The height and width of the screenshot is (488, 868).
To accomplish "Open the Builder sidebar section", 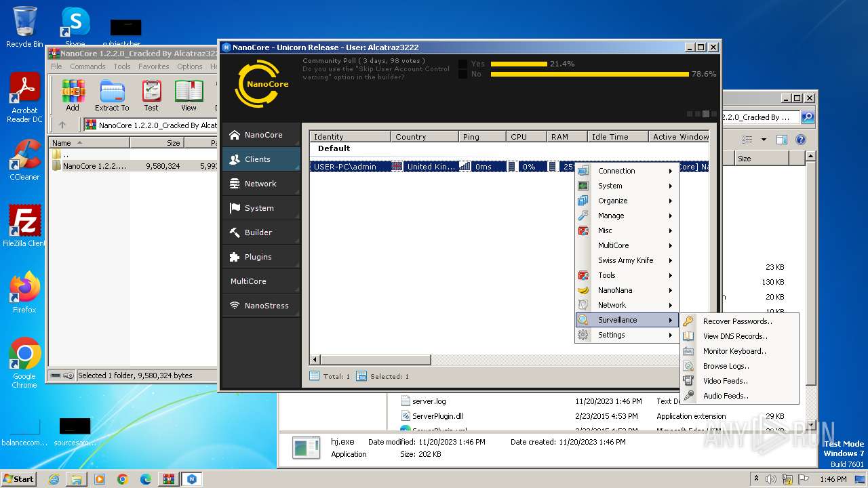I will (261, 232).
